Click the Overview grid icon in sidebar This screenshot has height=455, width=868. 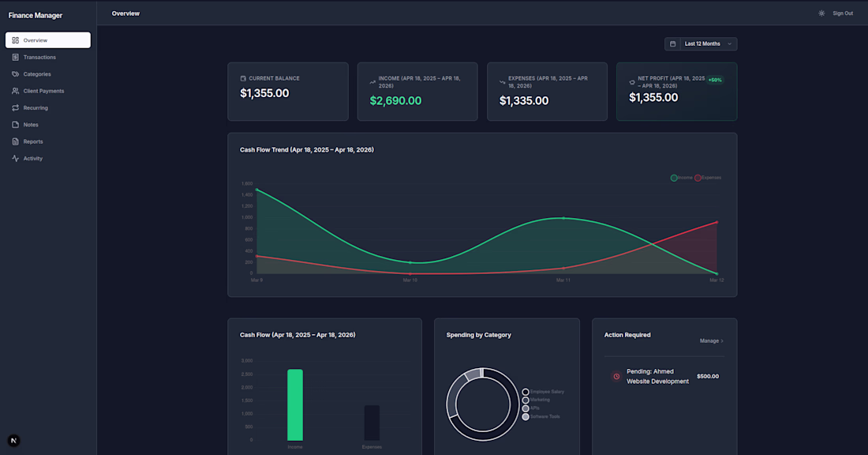[16, 40]
